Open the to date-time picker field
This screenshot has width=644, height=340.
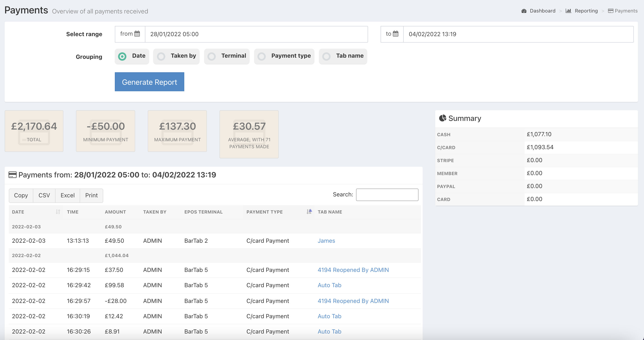(x=518, y=34)
